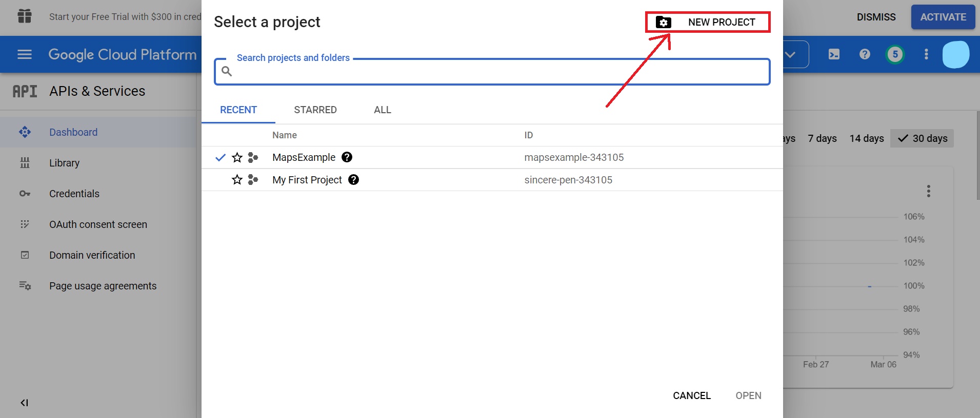Screen dimensions: 980x418
Task: Expand the project selector dropdown arrow
Action: pyautogui.click(x=790, y=54)
